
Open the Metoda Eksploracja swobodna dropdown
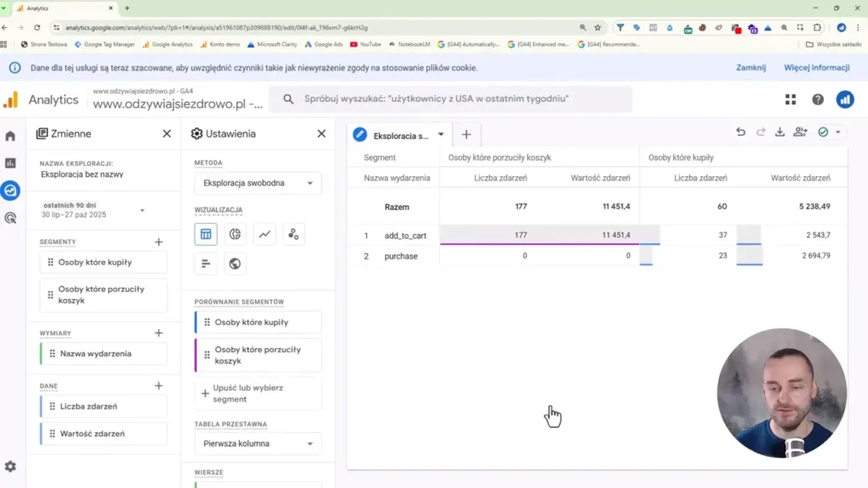(258, 183)
